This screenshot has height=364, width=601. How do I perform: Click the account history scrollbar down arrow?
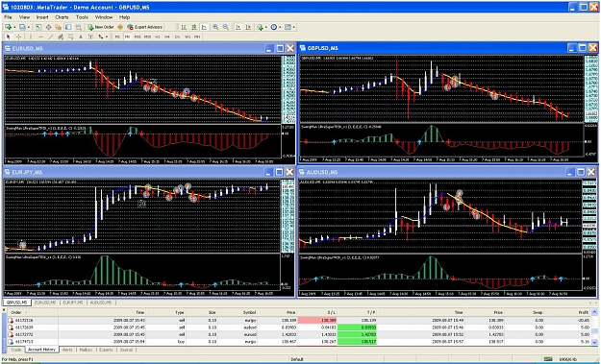point(594,342)
